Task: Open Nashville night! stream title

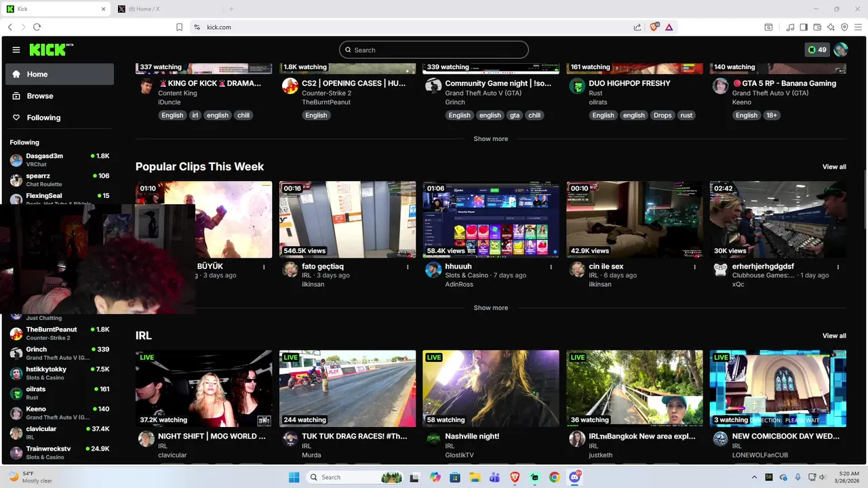Action: (472, 436)
